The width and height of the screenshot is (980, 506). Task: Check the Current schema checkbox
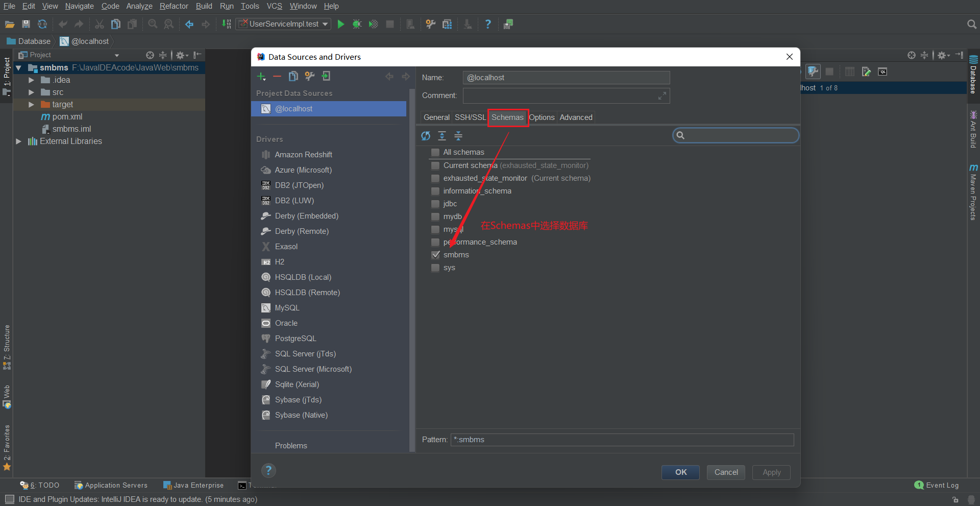(435, 165)
